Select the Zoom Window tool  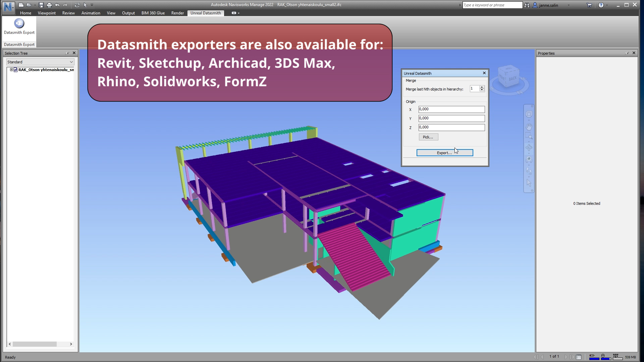(x=529, y=136)
